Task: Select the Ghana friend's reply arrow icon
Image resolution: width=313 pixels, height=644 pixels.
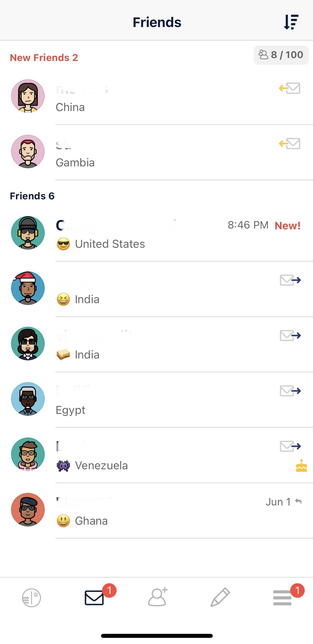Action: tap(298, 502)
